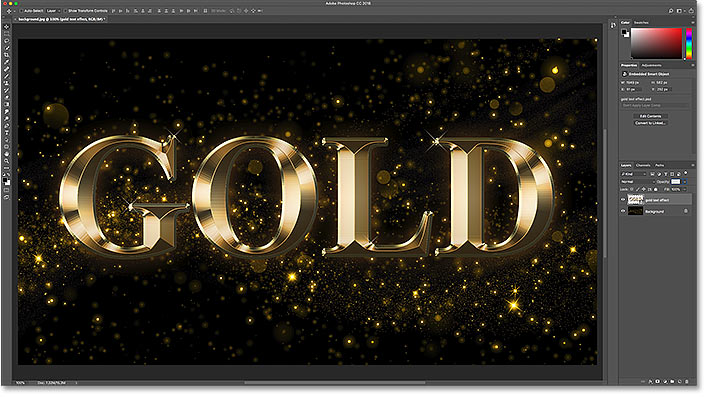705x397 pixels.
Task: Open the Kind filter dropdown in Layers
Action: coord(634,174)
